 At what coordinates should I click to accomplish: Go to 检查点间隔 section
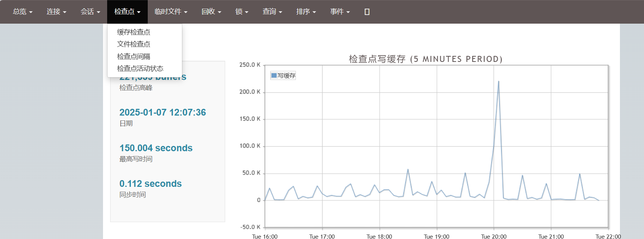pos(133,57)
